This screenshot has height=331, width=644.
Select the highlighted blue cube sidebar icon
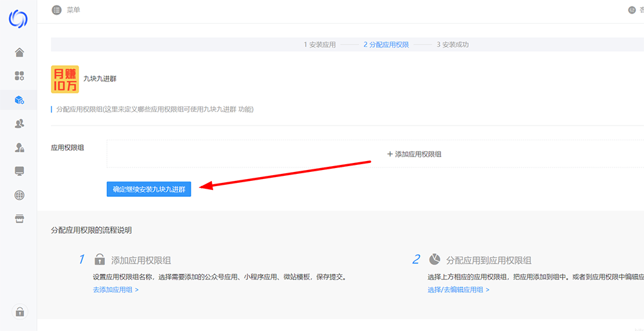19,100
